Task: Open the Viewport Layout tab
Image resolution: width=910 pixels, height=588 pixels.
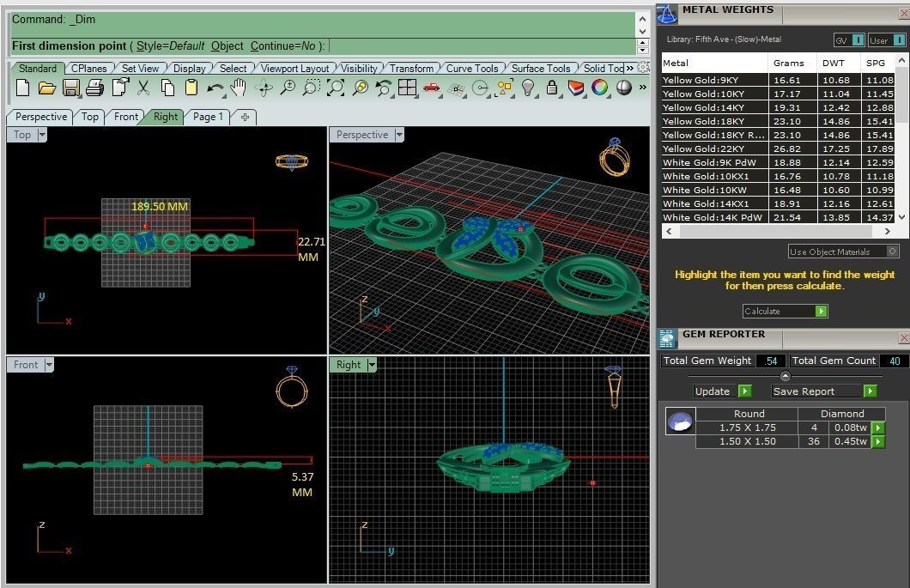Action: (x=294, y=69)
